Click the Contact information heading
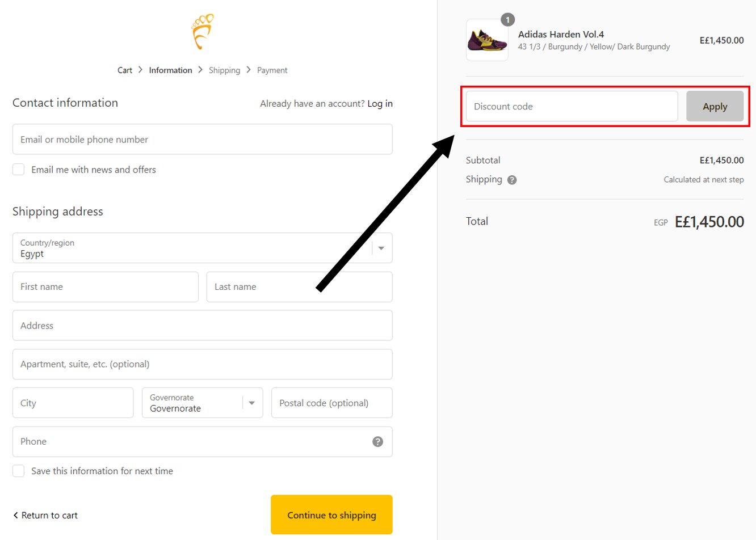Screen dimensions: 756x540 tap(65, 103)
